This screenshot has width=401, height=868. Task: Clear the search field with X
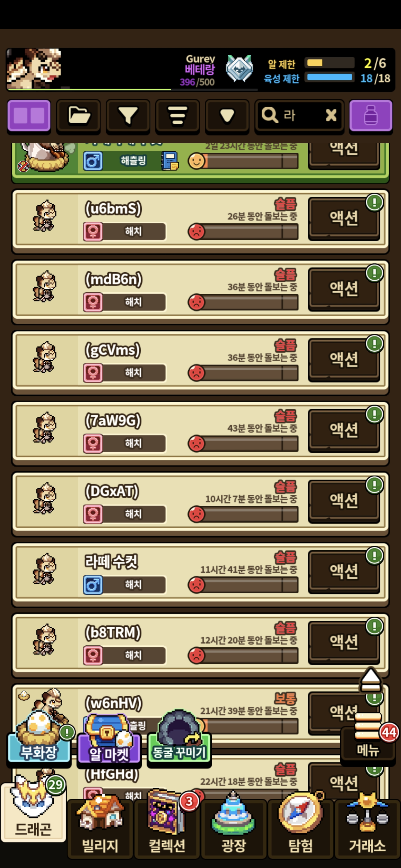[331, 115]
